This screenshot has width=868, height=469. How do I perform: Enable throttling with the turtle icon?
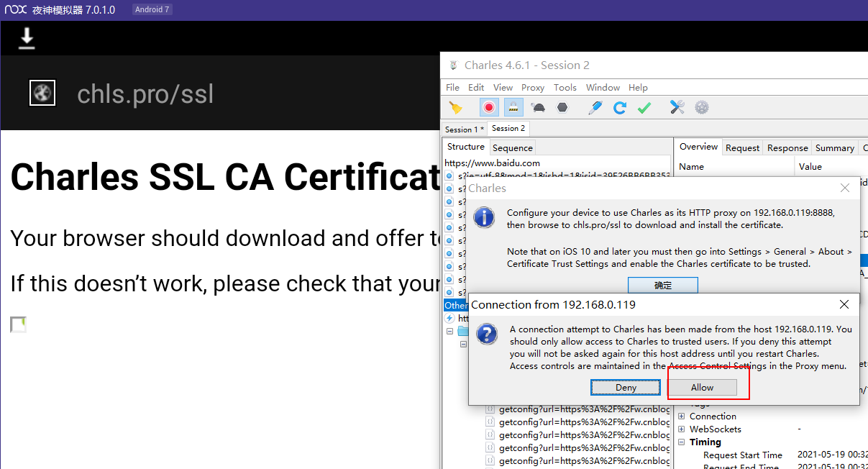[538, 108]
